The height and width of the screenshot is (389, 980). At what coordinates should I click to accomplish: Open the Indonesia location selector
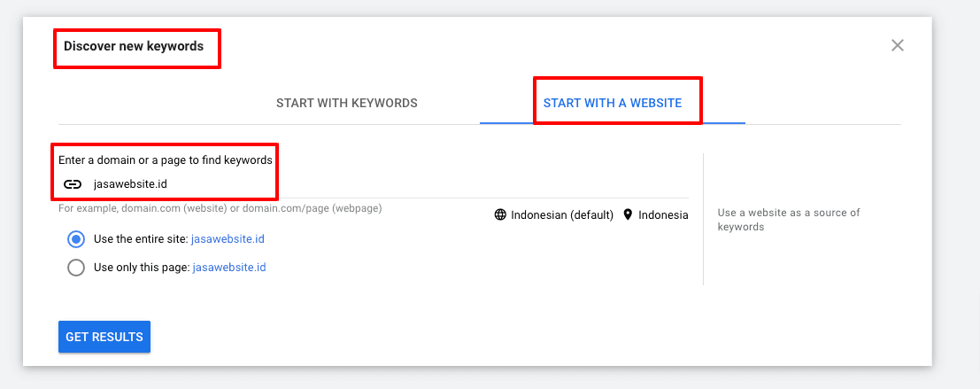(662, 214)
